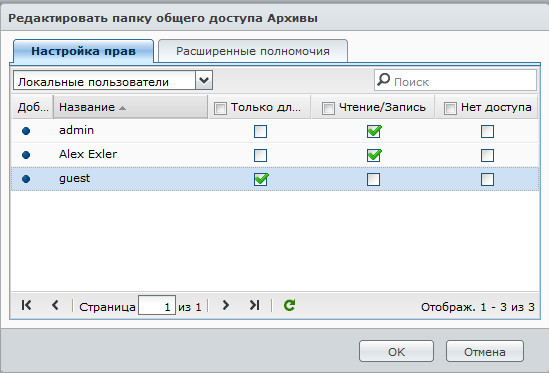The height and width of the screenshot is (373, 549).
Task: Jump to last page arrow
Action: [x=254, y=305]
